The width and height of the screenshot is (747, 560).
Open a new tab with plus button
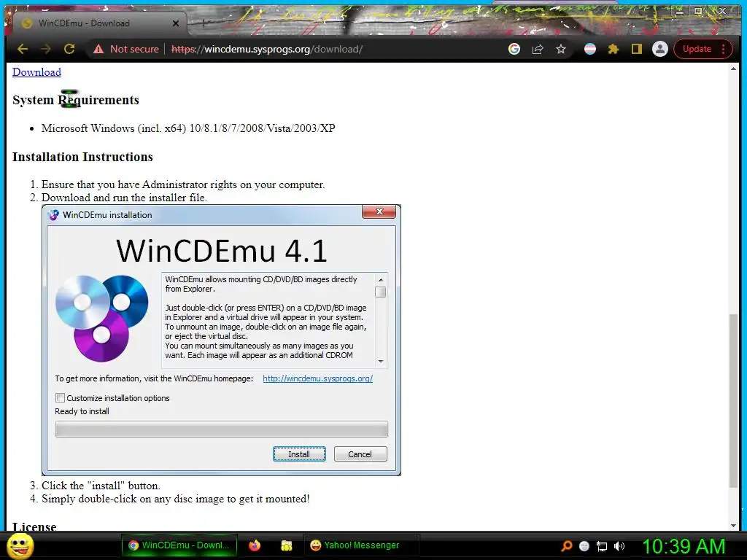(x=203, y=23)
